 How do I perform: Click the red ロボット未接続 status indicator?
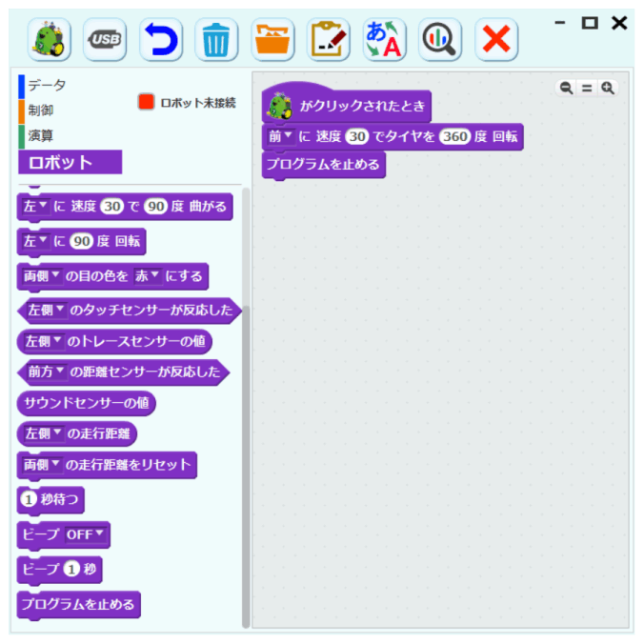pyautogui.click(x=146, y=102)
